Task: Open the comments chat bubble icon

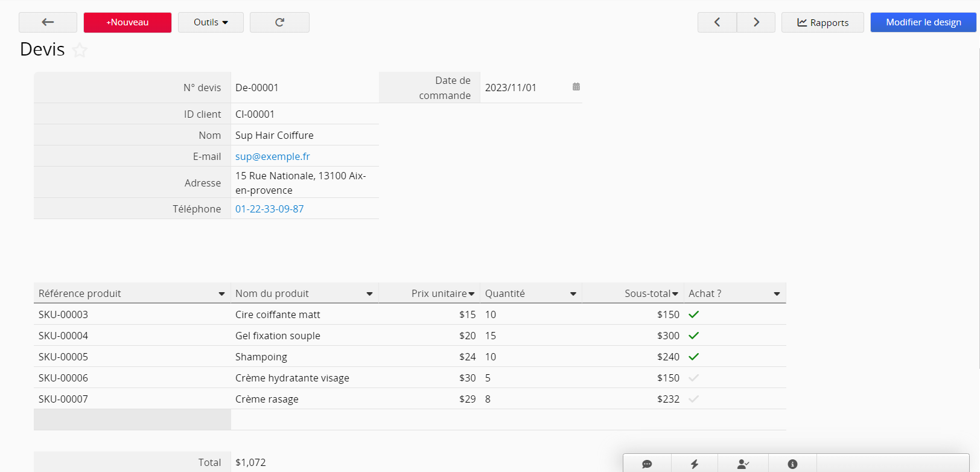Action: pyautogui.click(x=647, y=464)
